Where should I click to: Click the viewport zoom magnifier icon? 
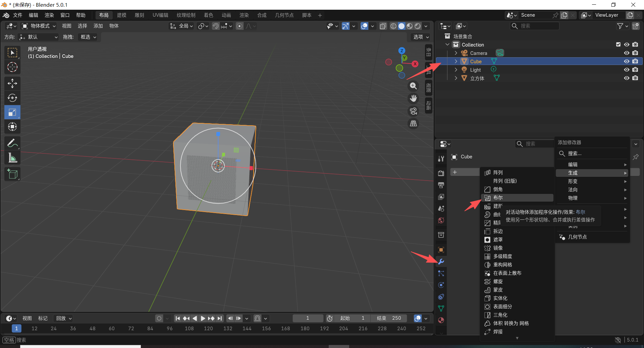pyautogui.click(x=414, y=86)
